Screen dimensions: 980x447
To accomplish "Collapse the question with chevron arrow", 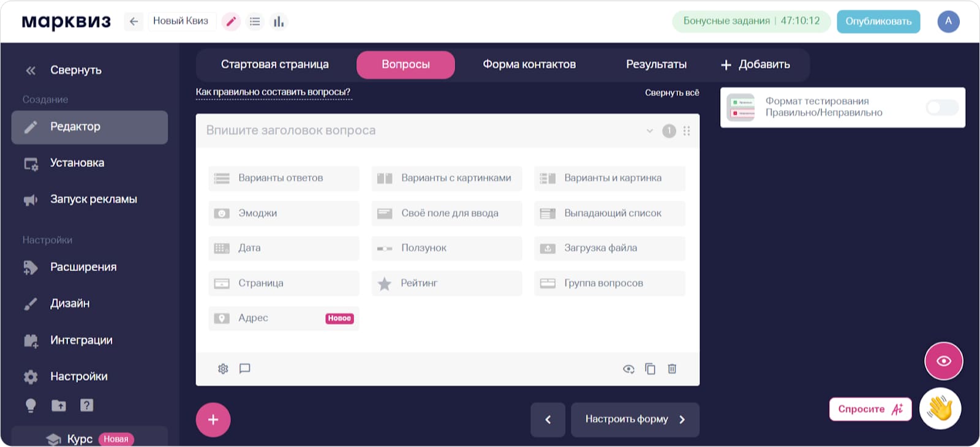I will click(x=650, y=131).
